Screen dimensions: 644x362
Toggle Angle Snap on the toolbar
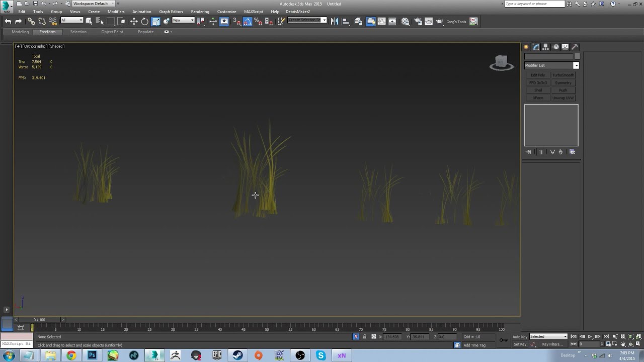[x=248, y=21]
